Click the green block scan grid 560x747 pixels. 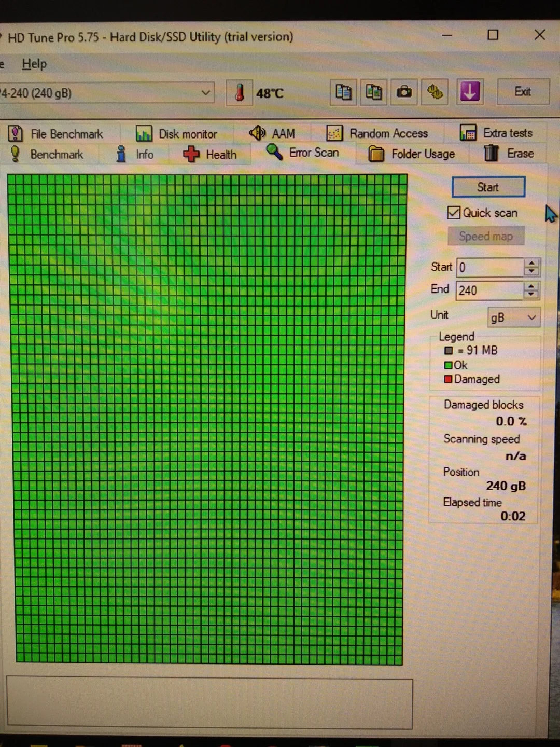[x=207, y=419]
